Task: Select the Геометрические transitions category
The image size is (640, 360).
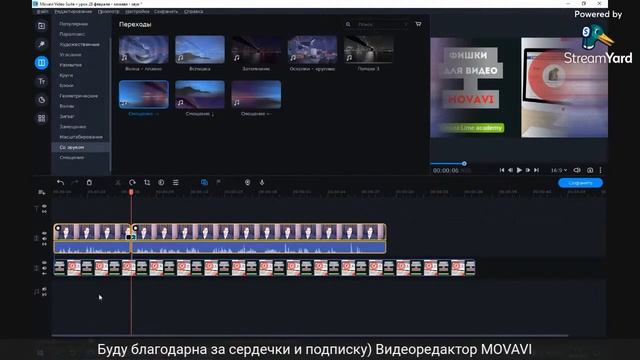Action: [x=80, y=96]
